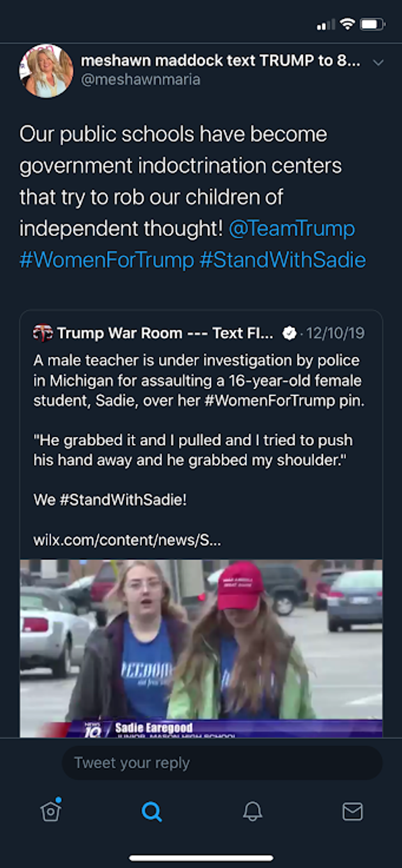Tap the Search magnifier tab

point(151,811)
